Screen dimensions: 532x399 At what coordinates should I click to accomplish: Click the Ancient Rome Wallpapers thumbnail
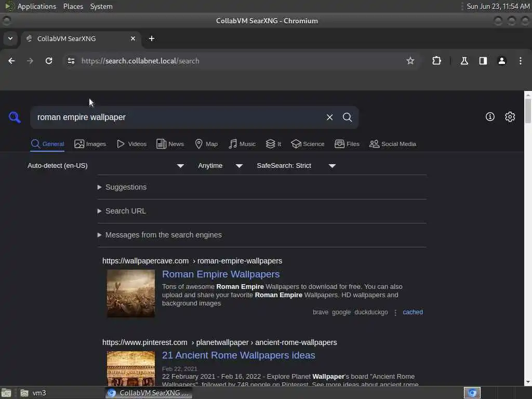click(131, 368)
